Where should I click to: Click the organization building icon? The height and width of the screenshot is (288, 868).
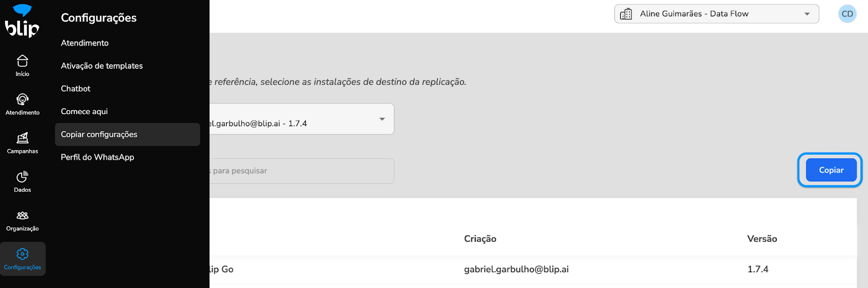point(626,14)
